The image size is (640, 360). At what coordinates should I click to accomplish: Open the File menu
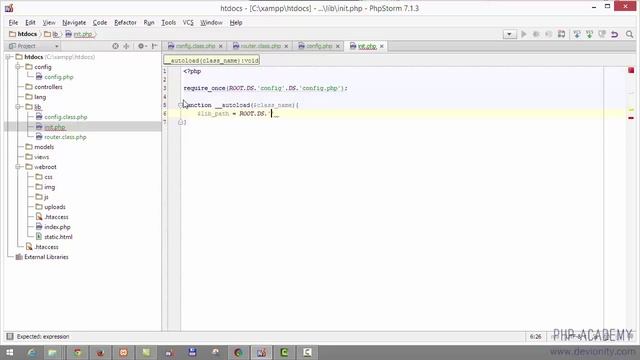pyautogui.click(x=13, y=22)
